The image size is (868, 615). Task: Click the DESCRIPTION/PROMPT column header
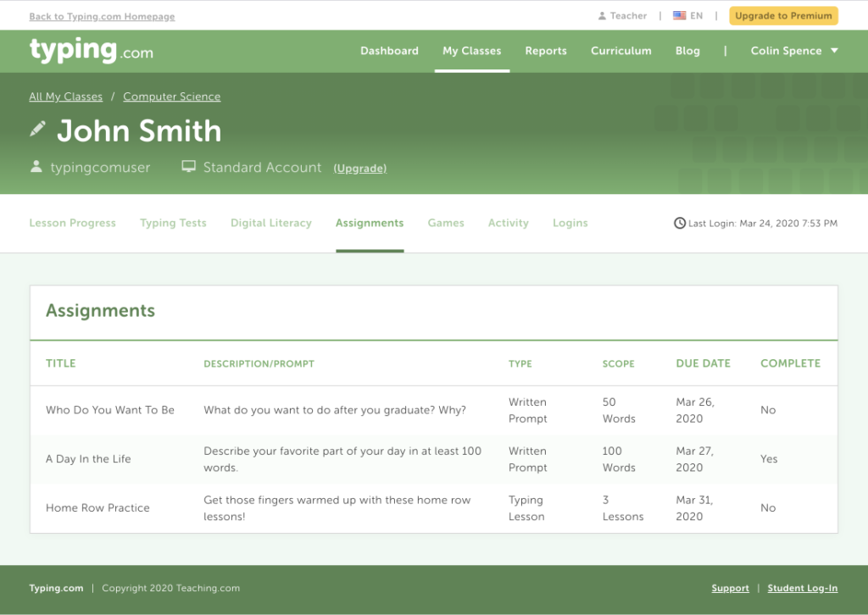(259, 363)
